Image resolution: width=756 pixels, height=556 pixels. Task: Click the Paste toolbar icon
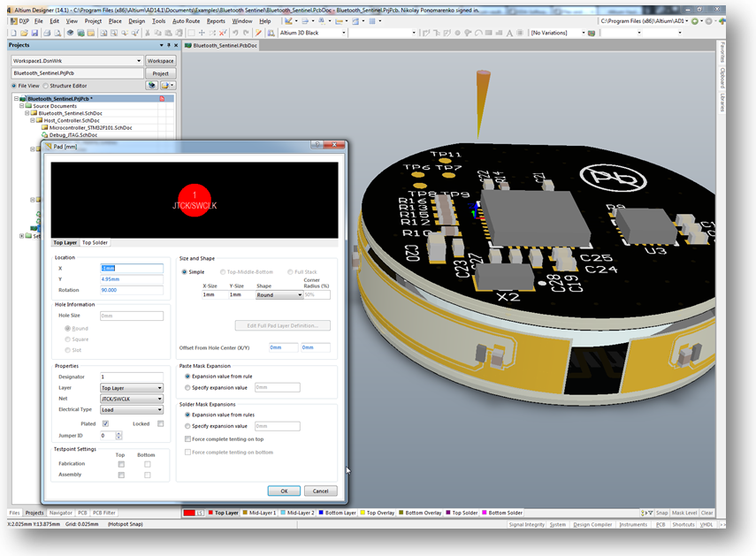pyautogui.click(x=168, y=33)
